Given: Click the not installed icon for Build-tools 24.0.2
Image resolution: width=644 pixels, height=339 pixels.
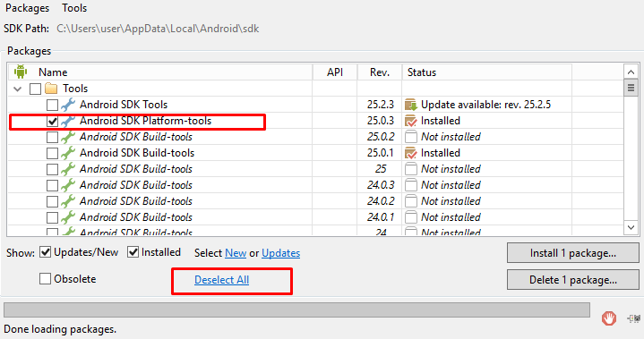Looking at the screenshot, I should [x=411, y=201].
